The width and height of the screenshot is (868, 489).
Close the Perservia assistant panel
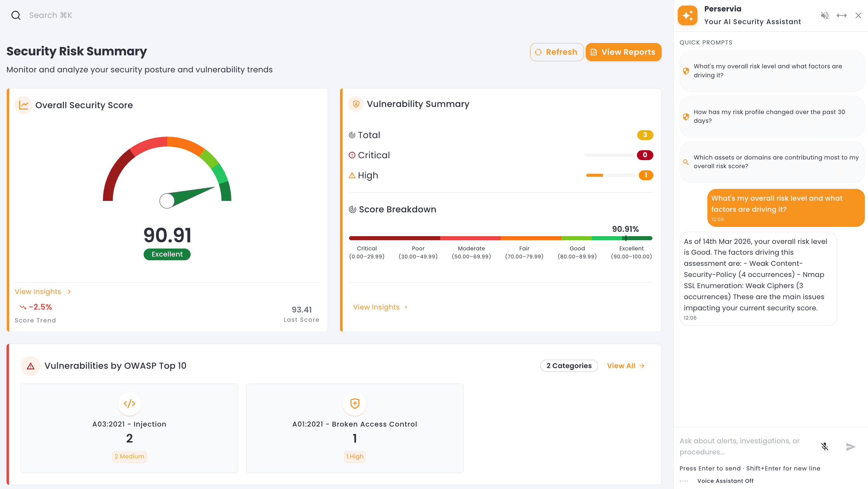point(858,15)
